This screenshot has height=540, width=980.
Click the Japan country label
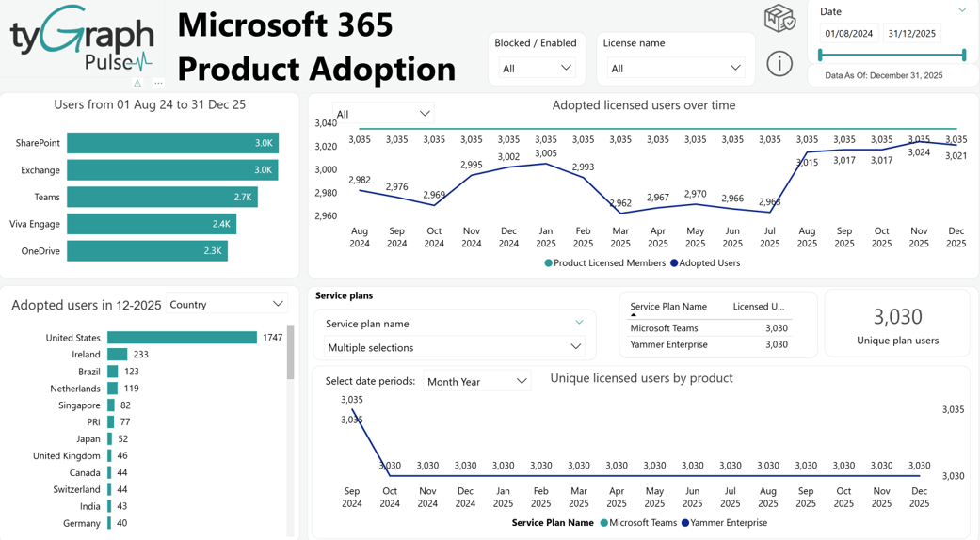88,438
